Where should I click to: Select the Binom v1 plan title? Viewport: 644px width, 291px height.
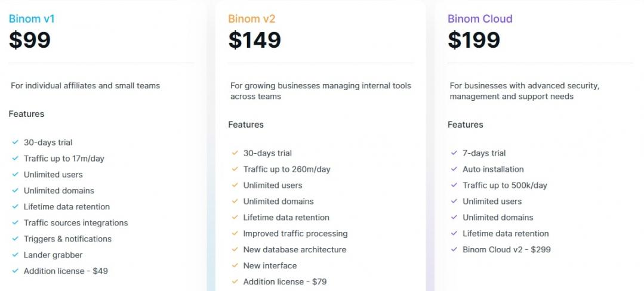point(32,19)
